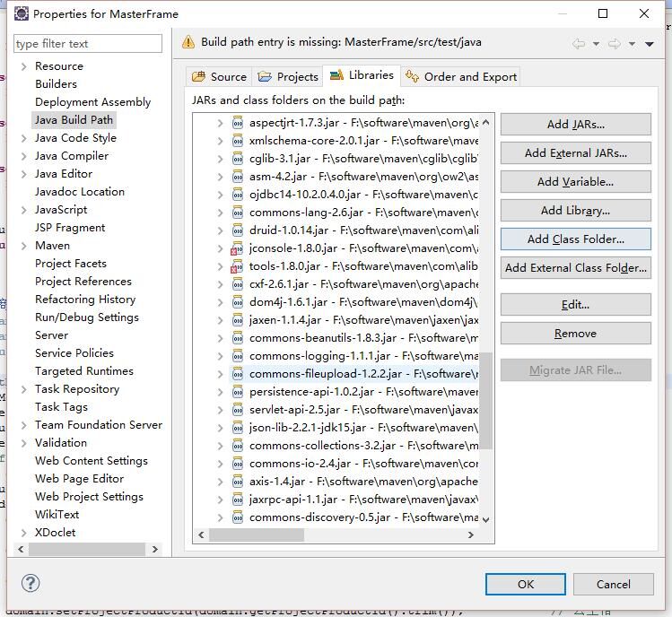Click the ojdbc14-10.2.0.4.0.jar jar icon

(238, 195)
